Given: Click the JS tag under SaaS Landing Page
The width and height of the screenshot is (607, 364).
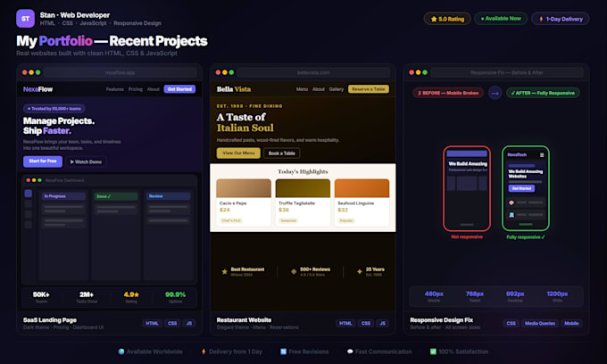Looking at the screenshot, I should tap(189, 323).
